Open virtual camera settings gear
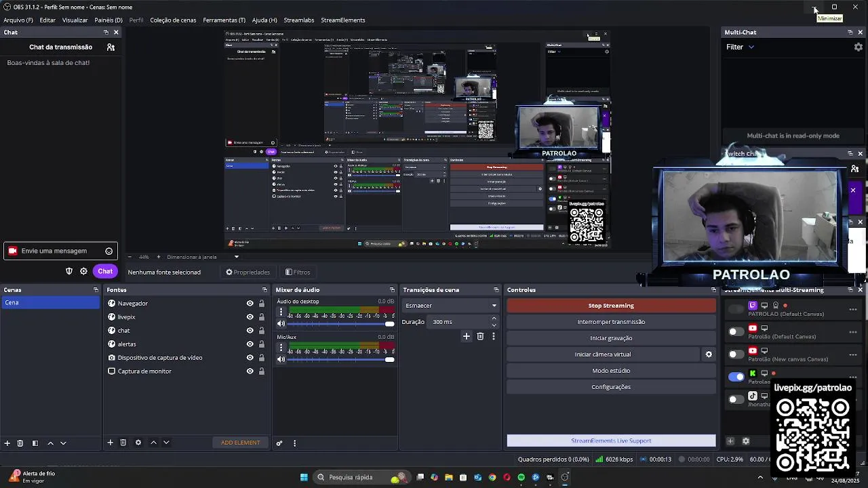 709,354
